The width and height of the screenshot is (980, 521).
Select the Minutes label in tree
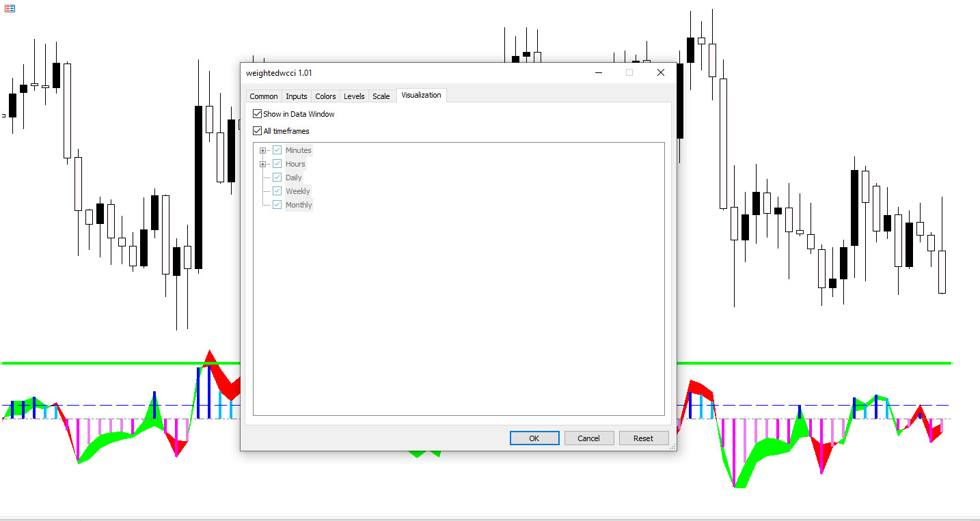click(298, 150)
